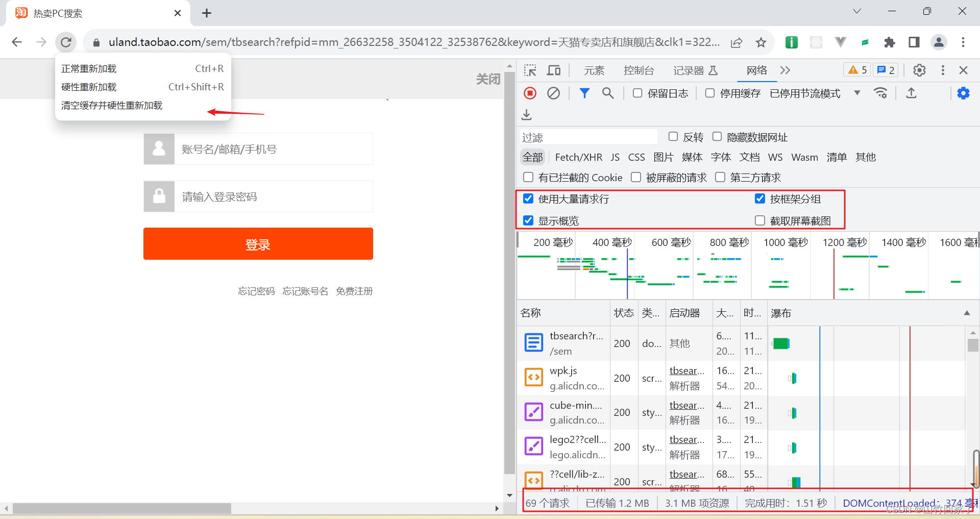Open new browser tab
The image size is (980, 519).
(x=207, y=13)
